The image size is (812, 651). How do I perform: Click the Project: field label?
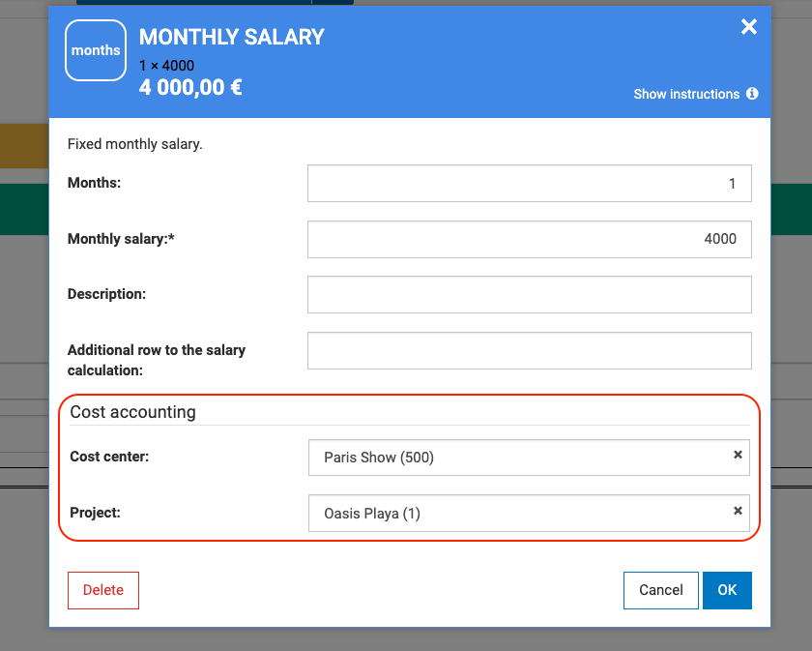(95, 513)
